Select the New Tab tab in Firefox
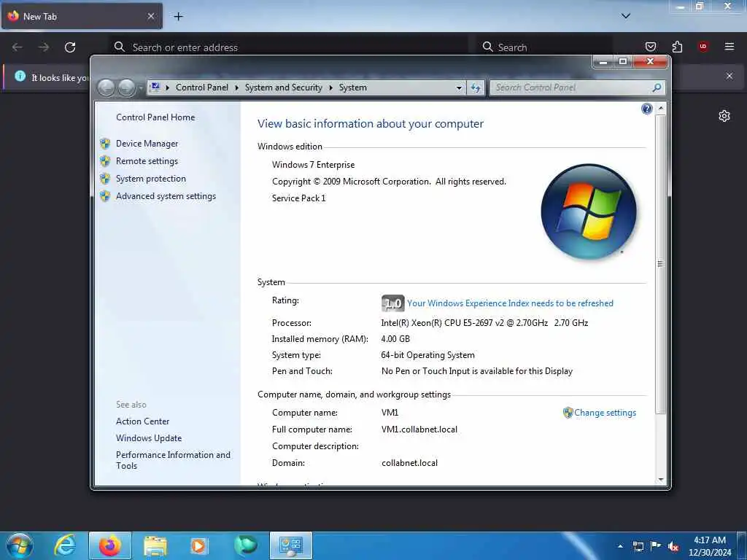Image resolution: width=747 pixels, height=560 pixels. (x=82, y=16)
